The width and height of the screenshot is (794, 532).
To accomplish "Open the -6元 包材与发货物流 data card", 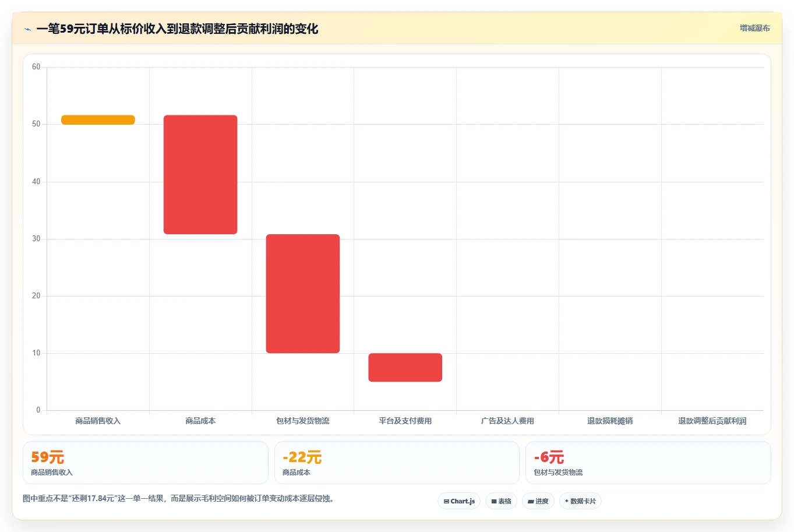I will (x=648, y=463).
